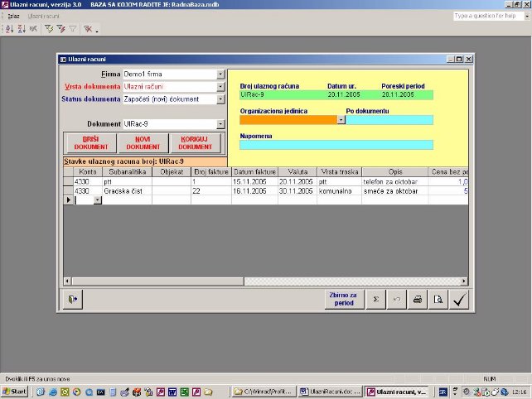This screenshot has height=399, width=532.
Task: Click the printer icon button
Action: 418,300
